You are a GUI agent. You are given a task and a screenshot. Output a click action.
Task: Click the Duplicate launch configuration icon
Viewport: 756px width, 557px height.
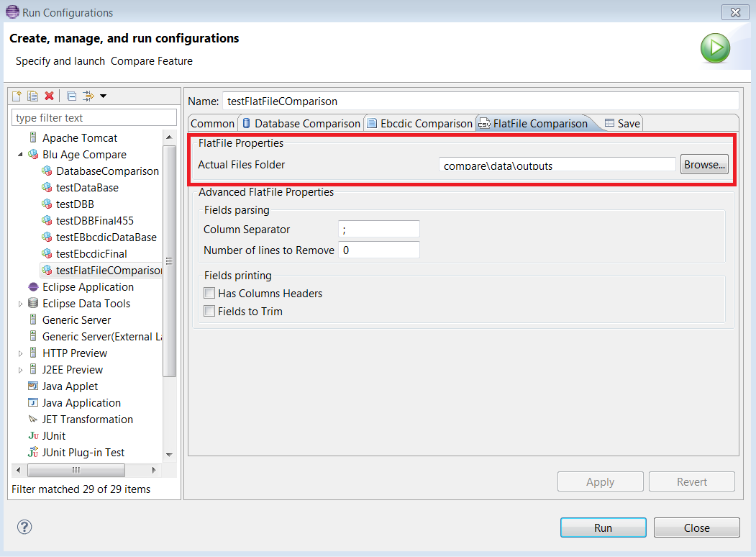(33, 96)
